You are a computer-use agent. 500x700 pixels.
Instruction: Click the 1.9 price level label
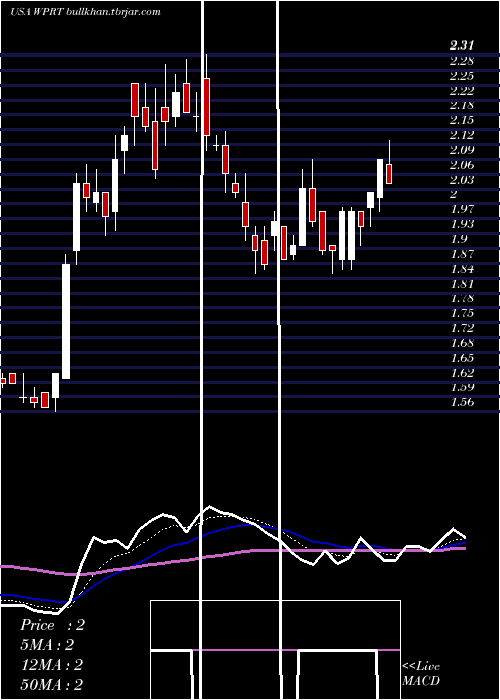point(459,238)
